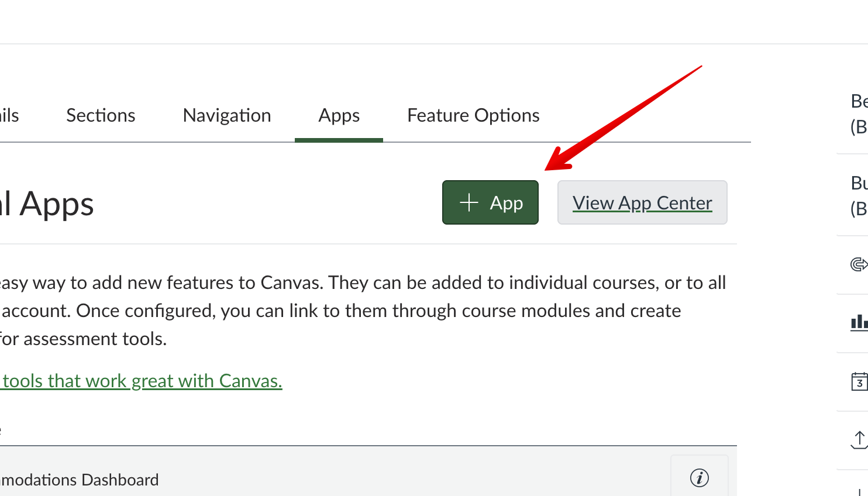Click sidebar item starting with 'Bu'
Image resolution: width=868 pixels, height=496 pixels.
coord(858,195)
